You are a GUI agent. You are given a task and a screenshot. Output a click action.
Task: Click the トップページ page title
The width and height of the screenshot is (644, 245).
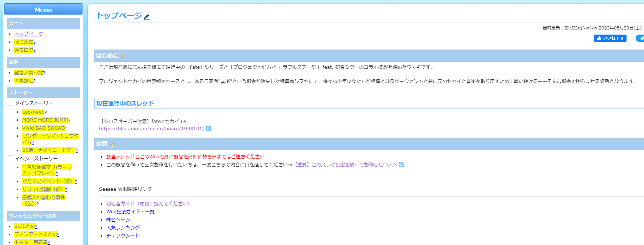point(119,16)
